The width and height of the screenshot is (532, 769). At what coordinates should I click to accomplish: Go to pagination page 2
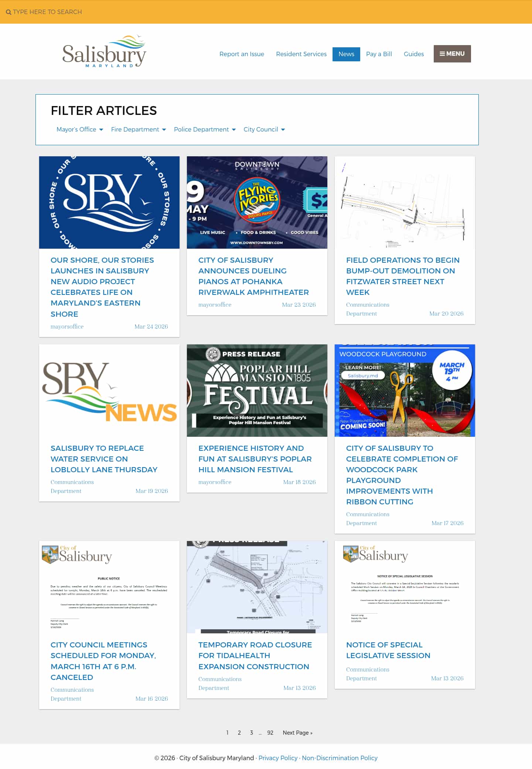[239, 733]
